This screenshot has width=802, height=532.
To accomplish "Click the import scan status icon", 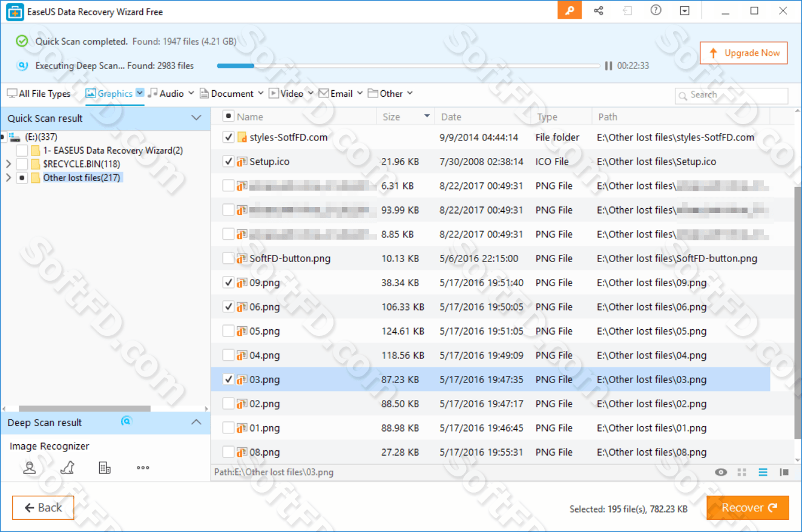I will pos(628,11).
